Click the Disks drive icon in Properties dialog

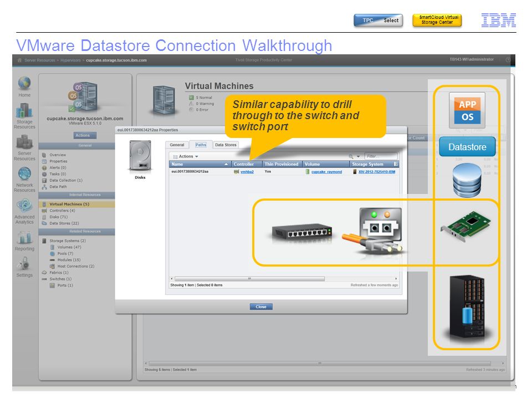140,156
